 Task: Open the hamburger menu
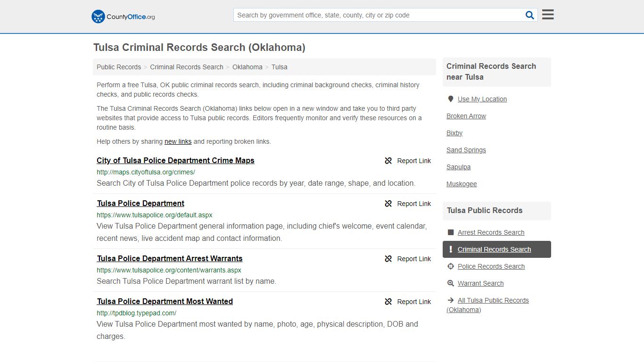(x=548, y=15)
